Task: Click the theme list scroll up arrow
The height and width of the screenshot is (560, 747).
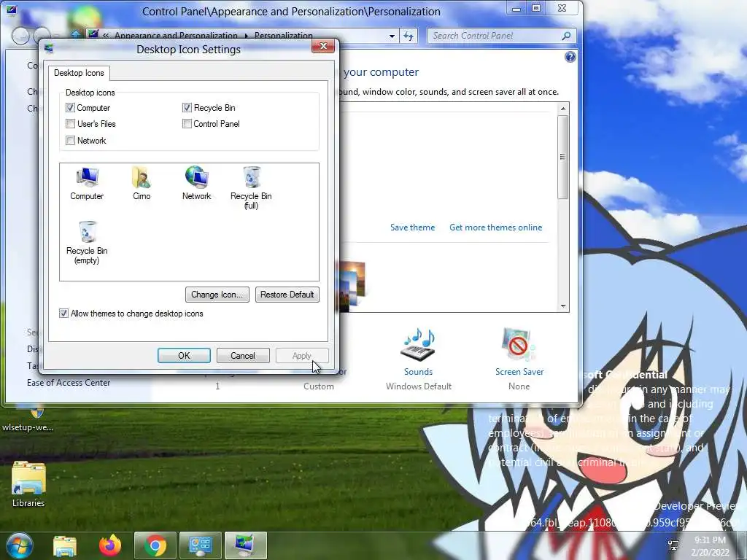Action: (563, 109)
